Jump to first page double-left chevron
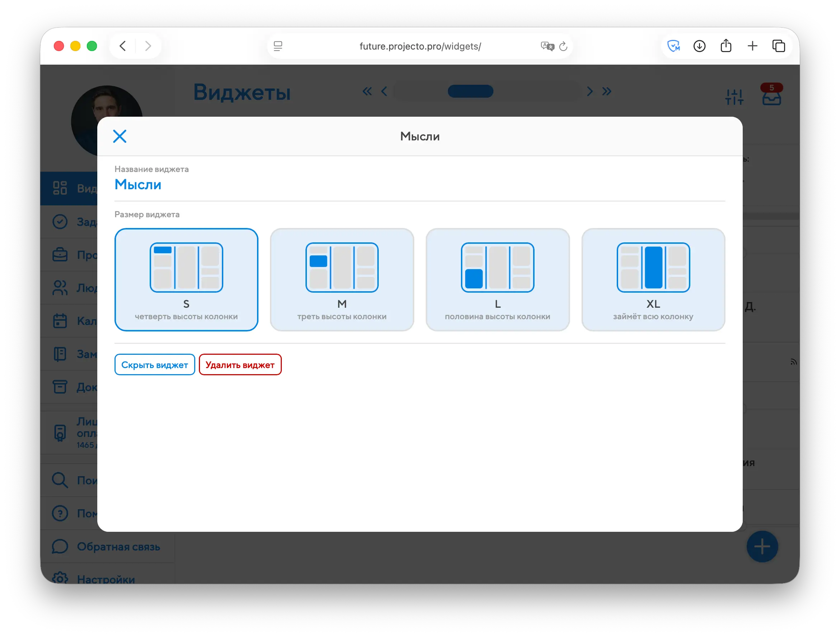 367,91
